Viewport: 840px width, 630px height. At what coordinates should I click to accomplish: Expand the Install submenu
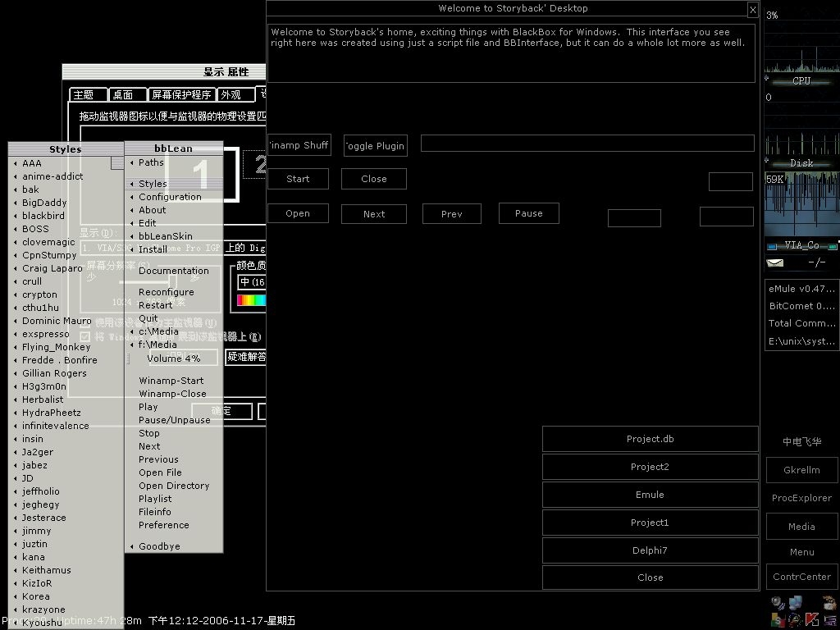pyautogui.click(x=174, y=249)
